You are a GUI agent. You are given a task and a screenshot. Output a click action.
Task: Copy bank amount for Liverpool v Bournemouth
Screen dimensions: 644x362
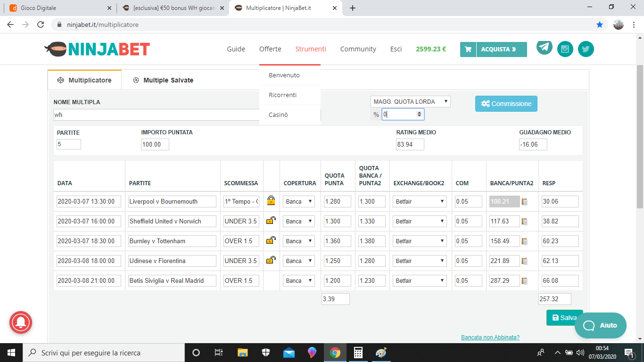pyautogui.click(x=524, y=202)
